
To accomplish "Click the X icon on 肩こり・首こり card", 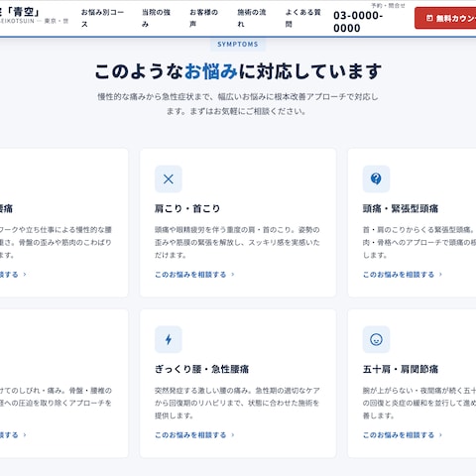I will tap(169, 179).
